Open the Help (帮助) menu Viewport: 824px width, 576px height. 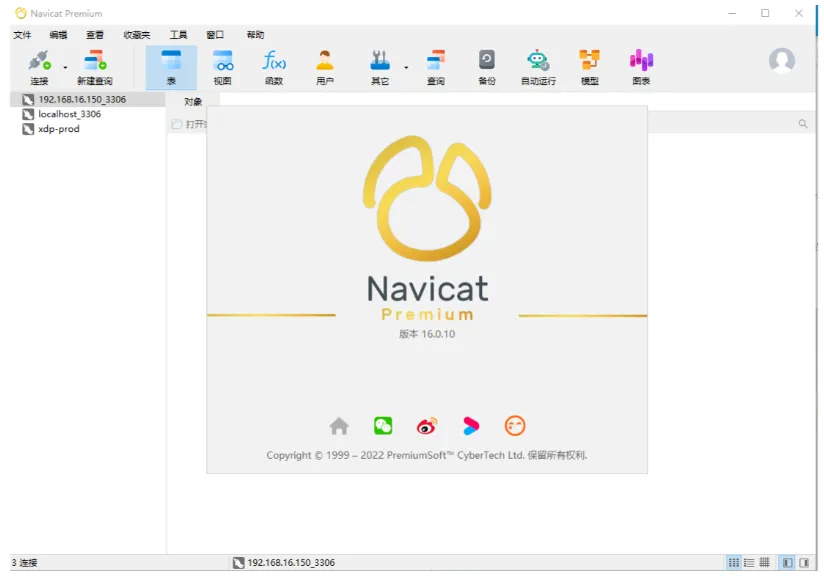pyautogui.click(x=255, y=35)
